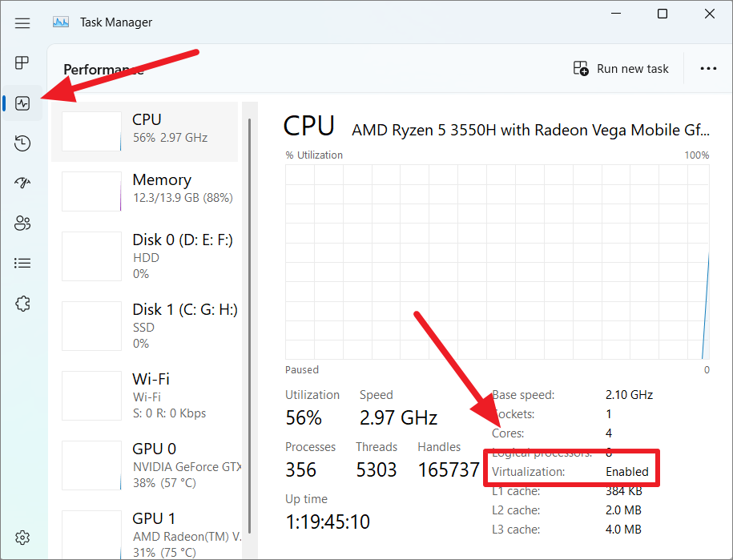Open Services puzzle-piece icon

coord(22,303)
